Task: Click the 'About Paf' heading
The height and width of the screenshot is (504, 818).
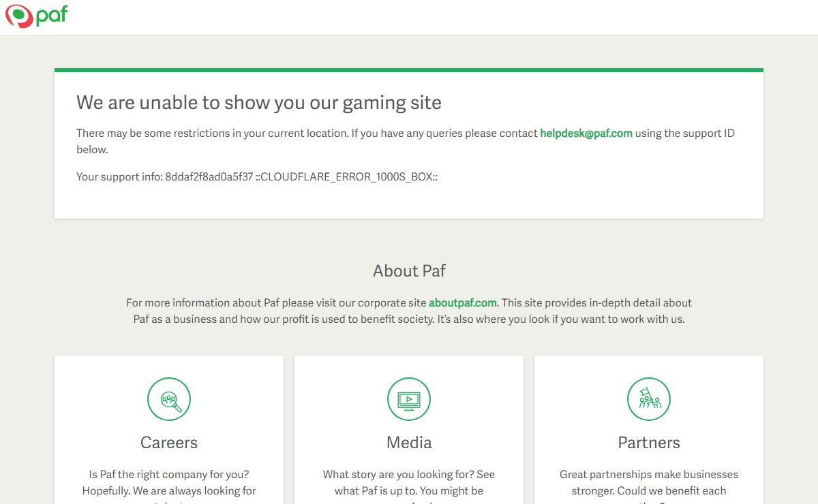Action: point(409,270)
